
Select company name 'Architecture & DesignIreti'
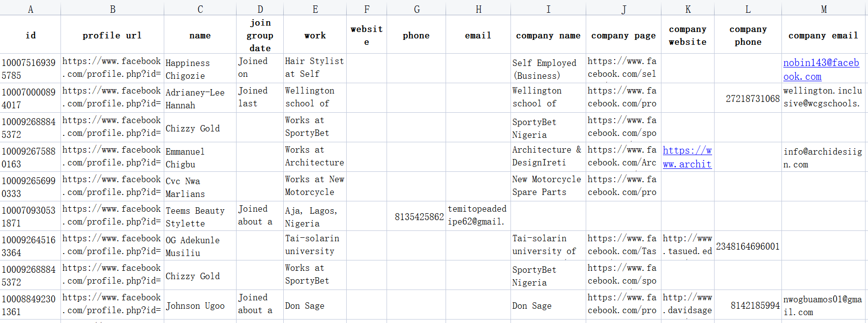pyautogui.click(x=548, y=157)
